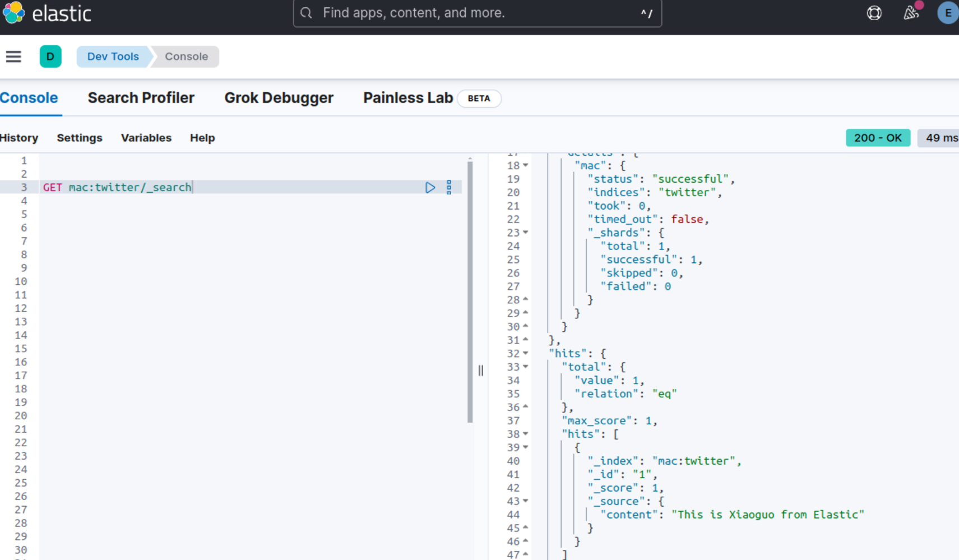Open the hamburger navigation menu
The image size is (959, 560).
pos(13,57)
